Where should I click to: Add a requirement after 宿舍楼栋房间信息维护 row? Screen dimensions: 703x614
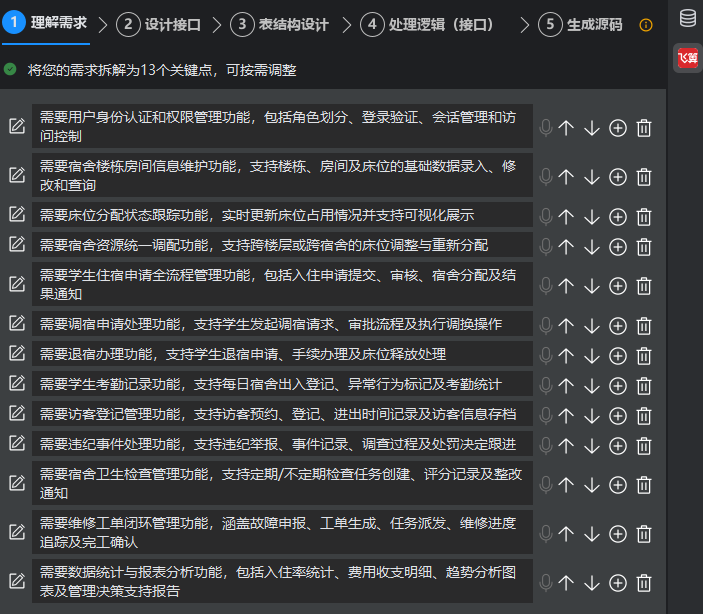pyautogui.click(x=618, y=177)
